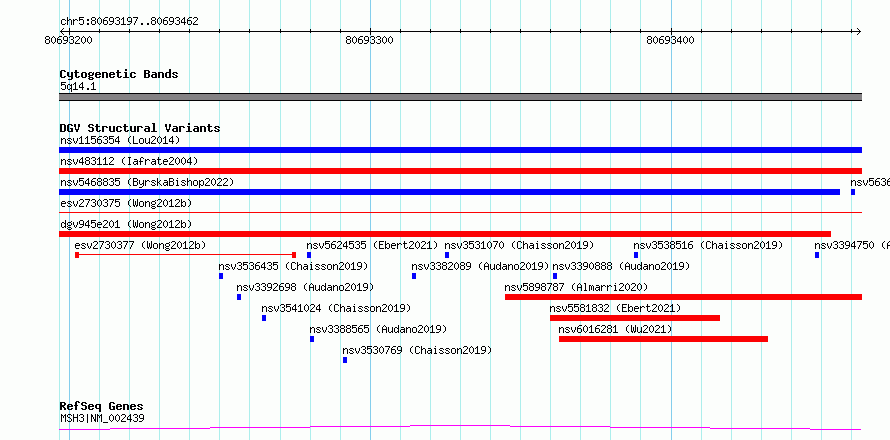
Task: Select the 5q14.1 band label
Action: click(x=78, y=86)
